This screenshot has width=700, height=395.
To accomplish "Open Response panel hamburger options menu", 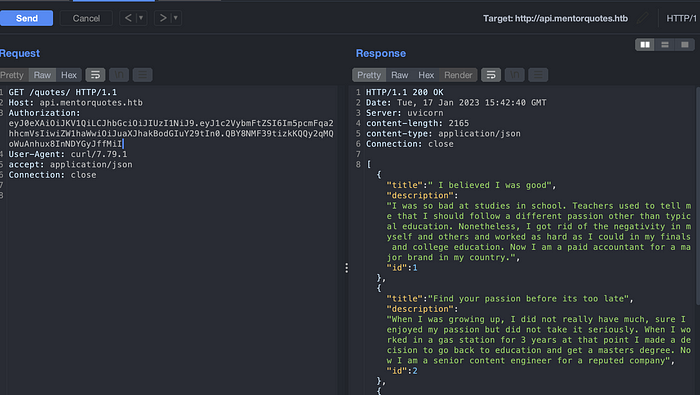I will [x=538, y=75].
